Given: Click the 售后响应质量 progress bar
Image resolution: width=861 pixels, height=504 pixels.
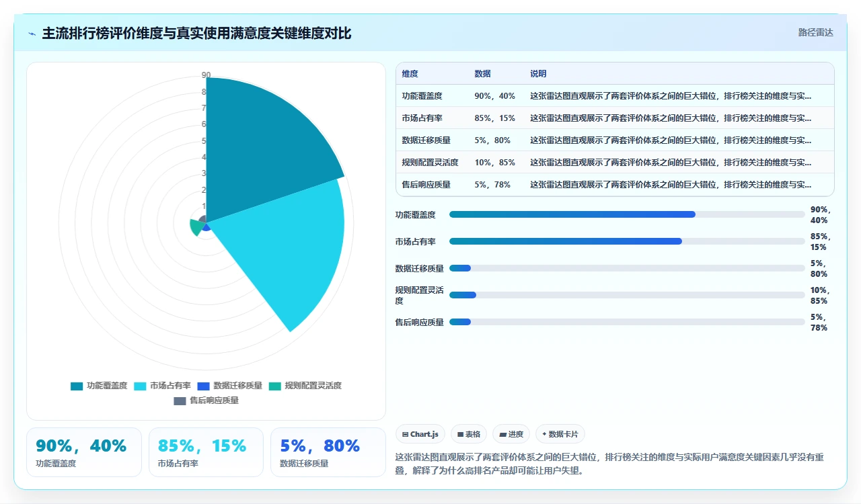Looking at the screenshot, I should (x=627, y=322).
